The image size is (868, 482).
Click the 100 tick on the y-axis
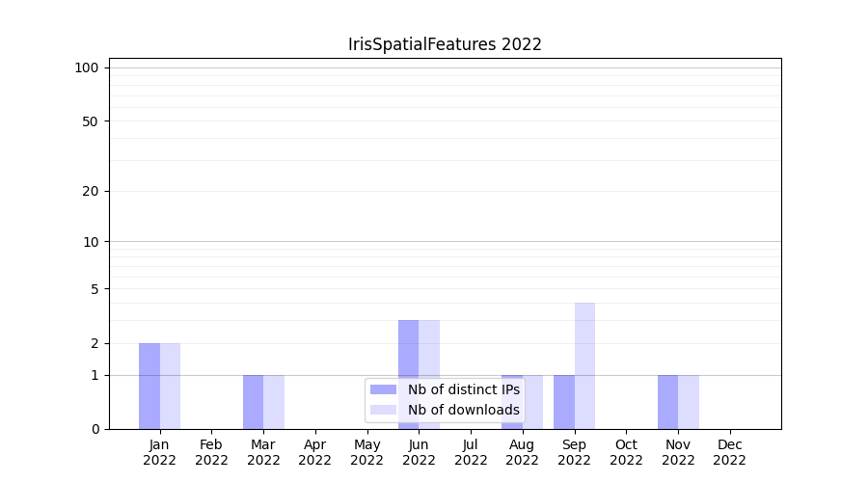click(x=87, y=67)
